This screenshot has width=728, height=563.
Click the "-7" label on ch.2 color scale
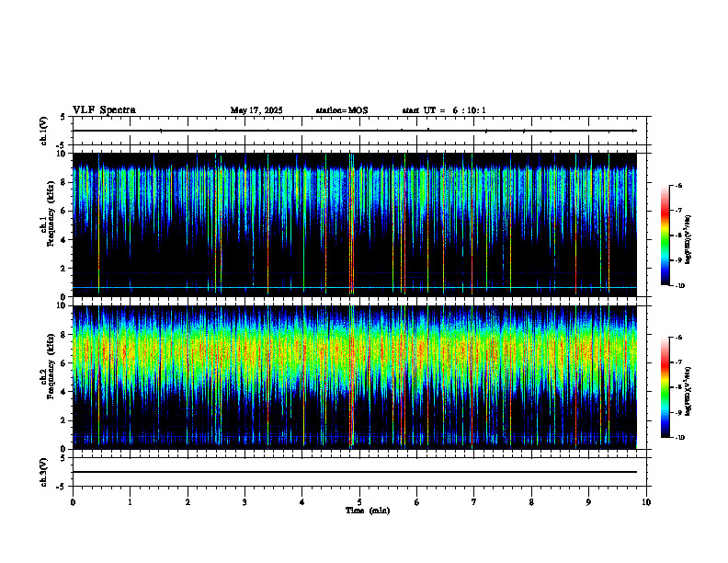pyautogui.click(x=678, y=362)
